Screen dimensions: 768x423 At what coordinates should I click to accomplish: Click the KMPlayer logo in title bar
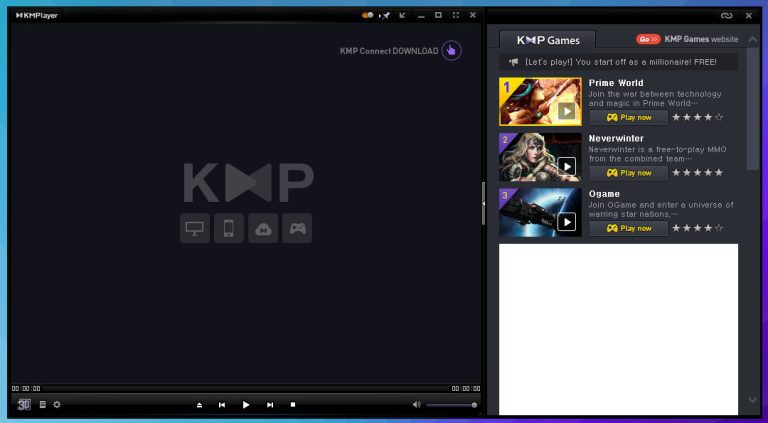[37, 15]
